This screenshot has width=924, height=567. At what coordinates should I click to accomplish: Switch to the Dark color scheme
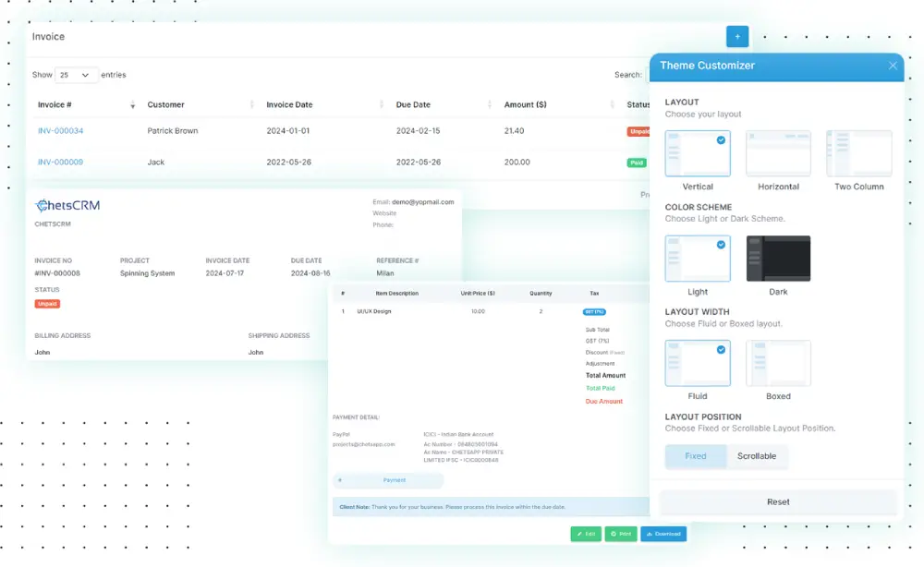coord(778,259)
